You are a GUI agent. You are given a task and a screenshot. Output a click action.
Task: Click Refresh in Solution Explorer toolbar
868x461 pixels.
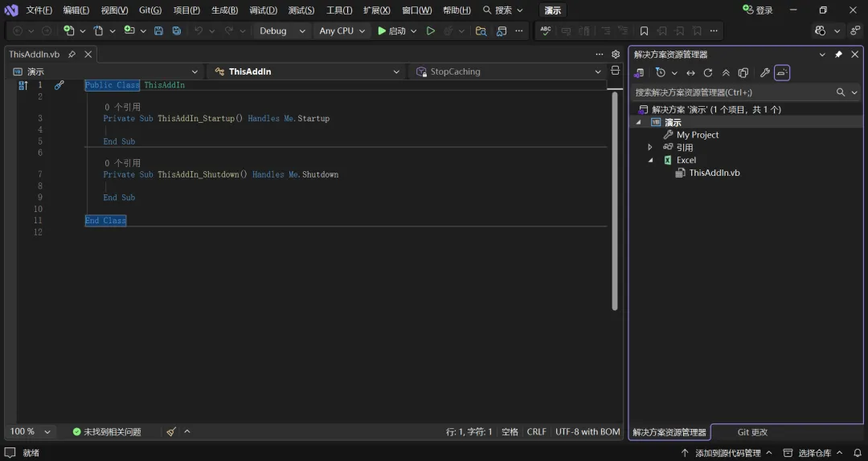click(x=708, y=73)
